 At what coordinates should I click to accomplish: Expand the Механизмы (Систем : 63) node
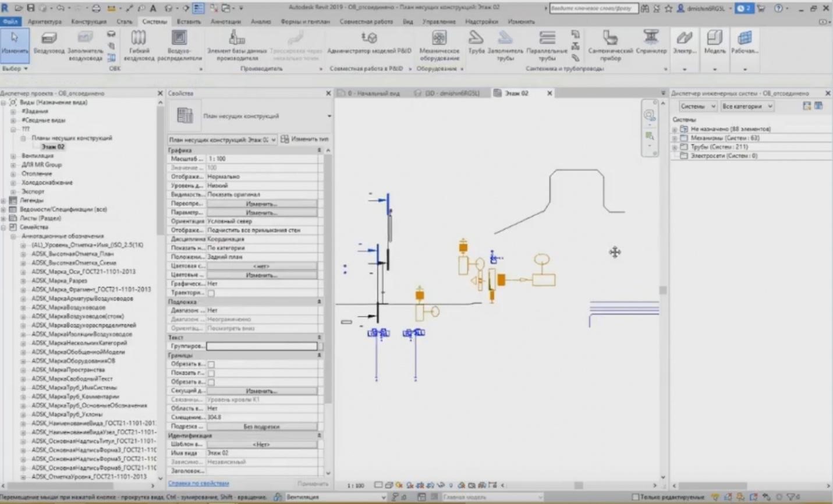pyautogui.click(x=675, y=139)
